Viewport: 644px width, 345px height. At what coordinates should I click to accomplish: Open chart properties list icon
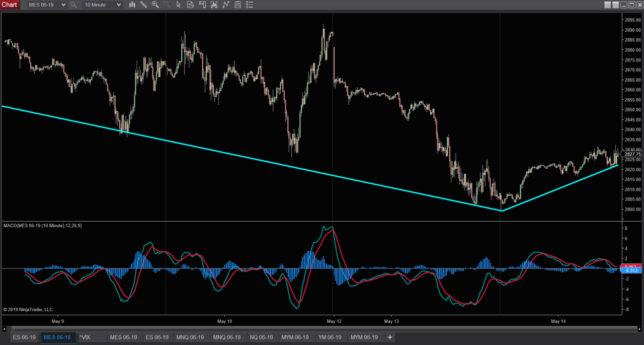[x=249, y=5]
